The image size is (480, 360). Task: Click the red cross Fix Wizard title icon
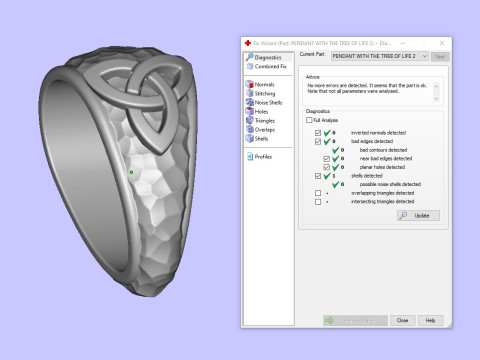pos(248,43)
